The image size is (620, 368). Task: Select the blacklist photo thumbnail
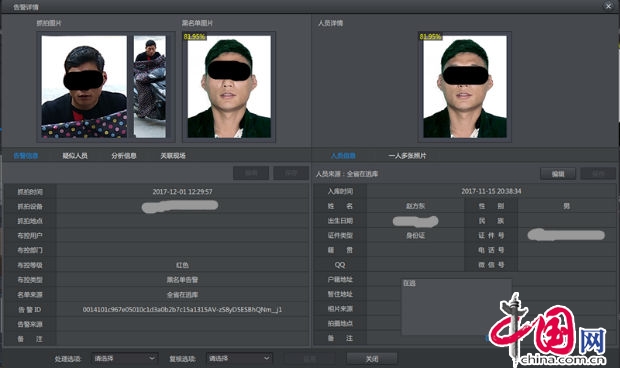pyautogui.click(x=229, y=87)
